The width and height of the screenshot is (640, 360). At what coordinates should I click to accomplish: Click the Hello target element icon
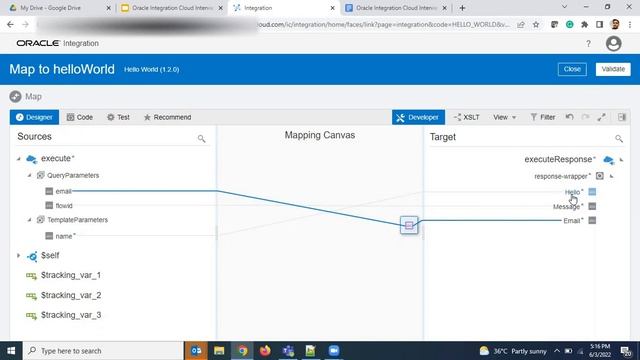coord(592,192)
